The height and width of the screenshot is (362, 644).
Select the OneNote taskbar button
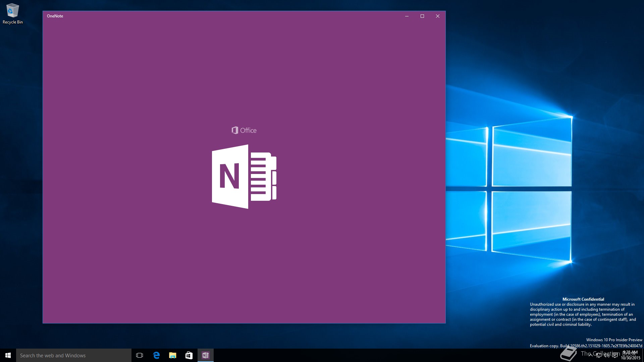[x=205, y=355]
